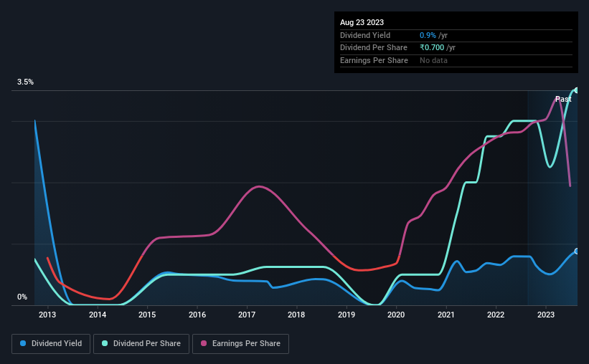Click the ₹0.700 dividend per share value
The width and height of the screenshot is (589, 364).
(x=432, y=48)
